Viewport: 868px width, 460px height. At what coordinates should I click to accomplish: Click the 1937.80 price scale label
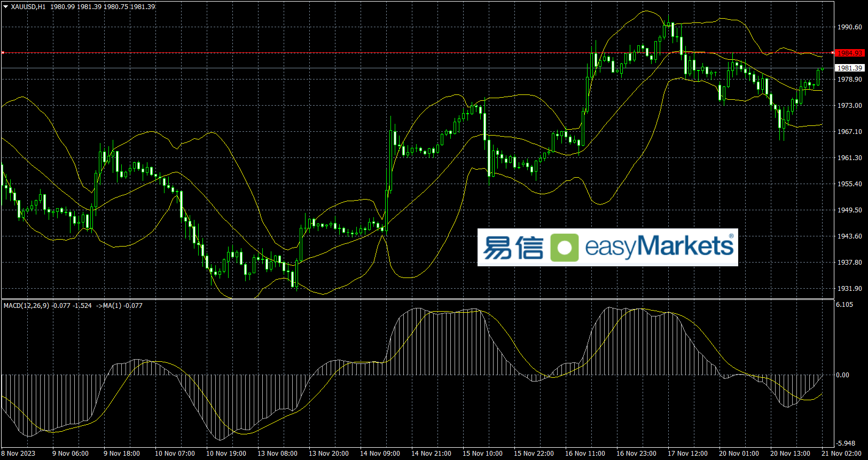tap(849, 262)
